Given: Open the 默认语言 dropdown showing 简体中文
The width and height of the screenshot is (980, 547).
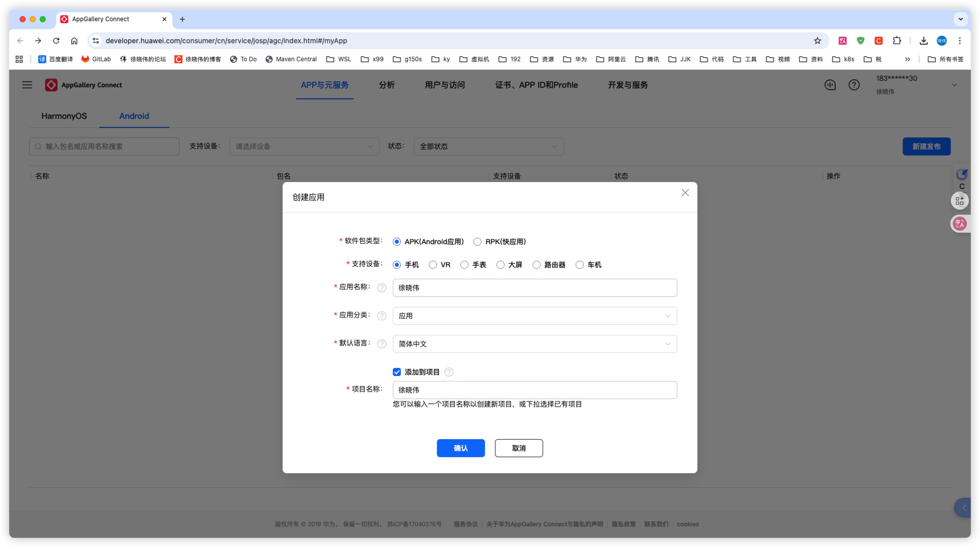Looking at the screenshot, I should click(x=535, y=344).
